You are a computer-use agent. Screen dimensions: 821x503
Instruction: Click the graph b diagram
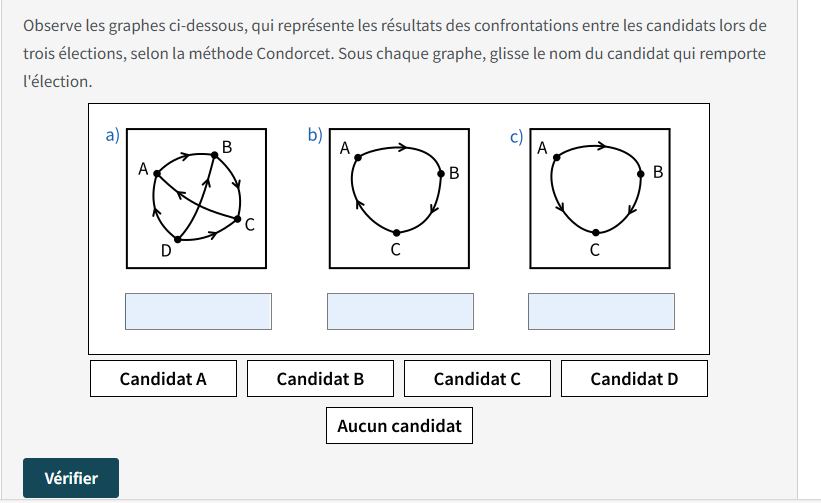tap(399, 198)
